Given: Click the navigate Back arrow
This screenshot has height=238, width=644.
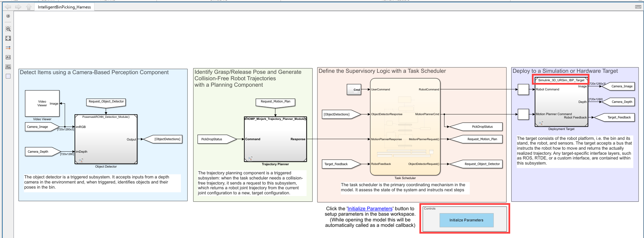Looking at the screenshot, I should (x=8, y=7).
